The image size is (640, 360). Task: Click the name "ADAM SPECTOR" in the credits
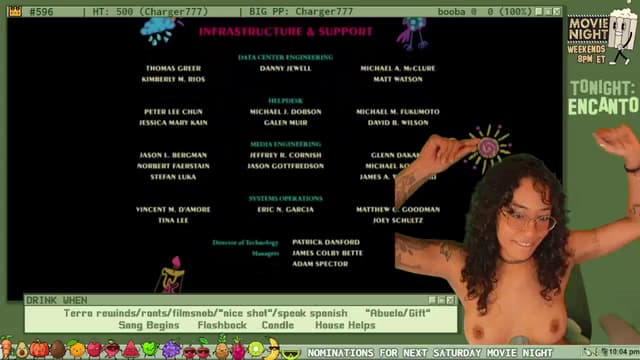pyautogui.click(x=320, y=264)
